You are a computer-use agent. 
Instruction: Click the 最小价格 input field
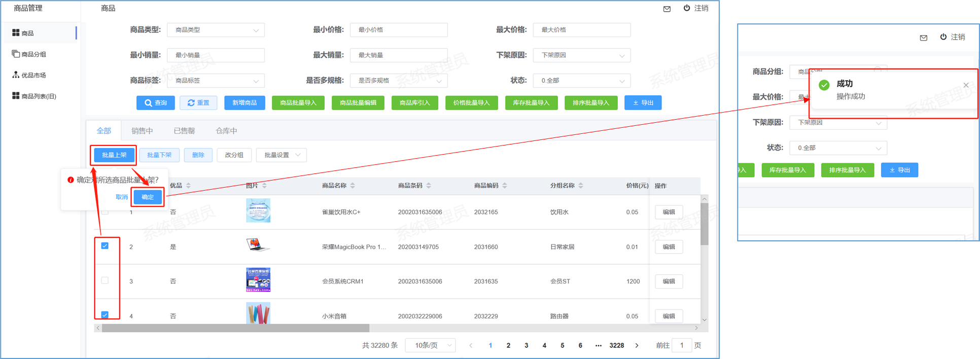pos(398,30)
